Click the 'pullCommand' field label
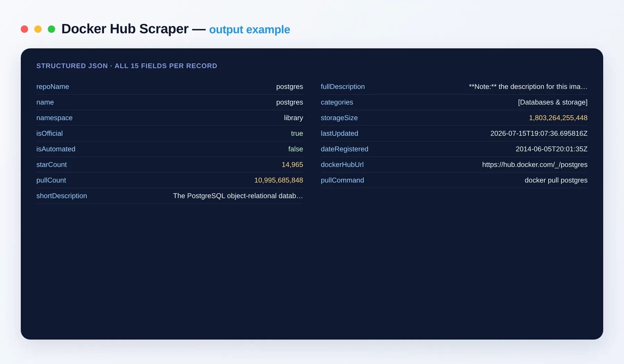Viewport: 624px width, 364px height. [342, 180]
